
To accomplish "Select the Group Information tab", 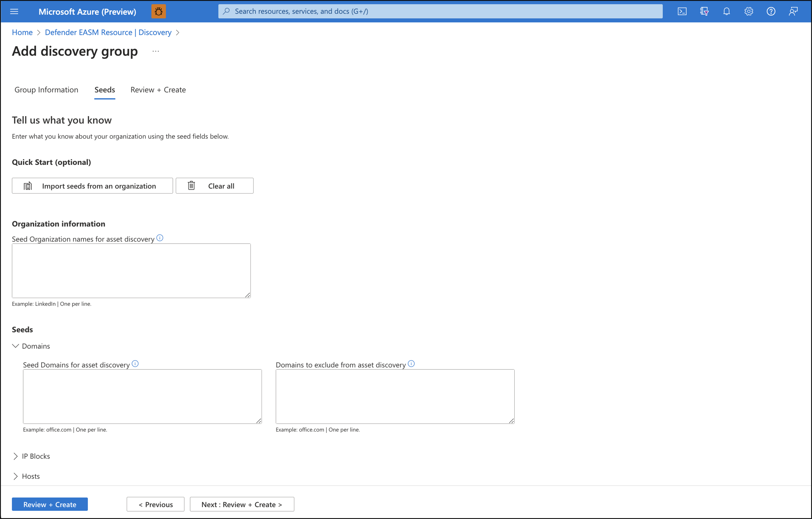I will pyautogui.click(x=47, y=89).
